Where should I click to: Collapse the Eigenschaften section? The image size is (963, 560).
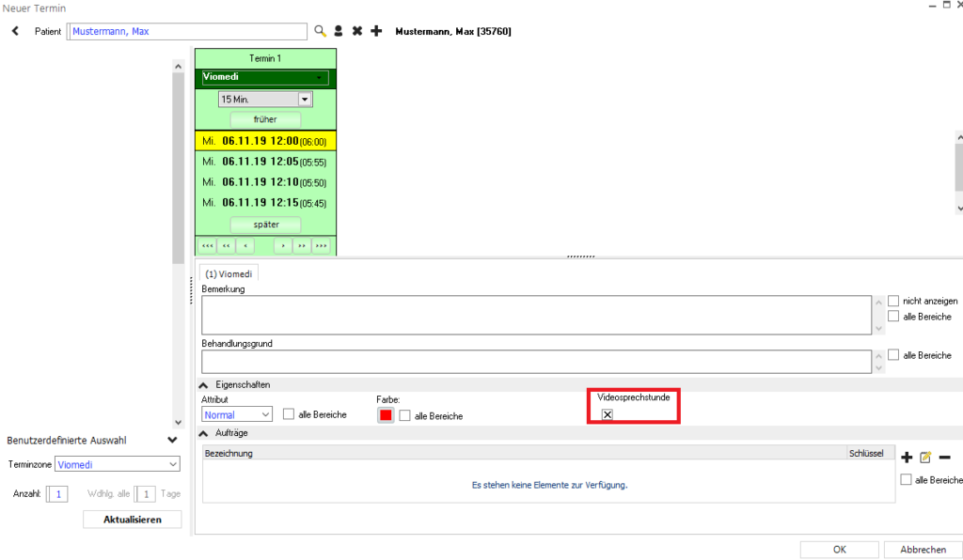point(204,385)
